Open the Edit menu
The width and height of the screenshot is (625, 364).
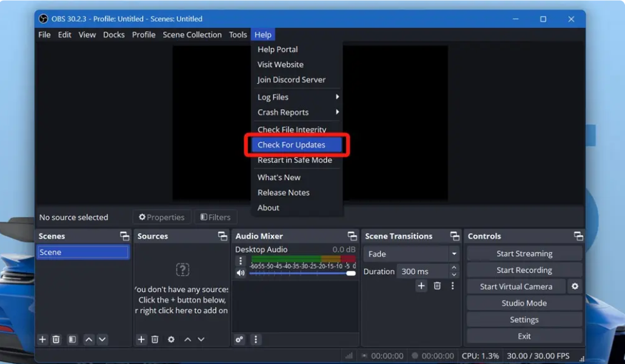(x=65, y=35)
